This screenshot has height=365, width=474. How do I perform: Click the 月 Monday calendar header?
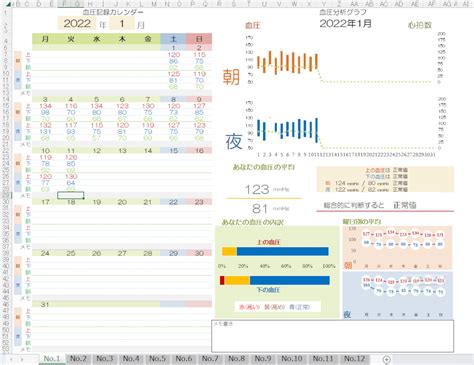pyautogui.click(x=45, y=39)
